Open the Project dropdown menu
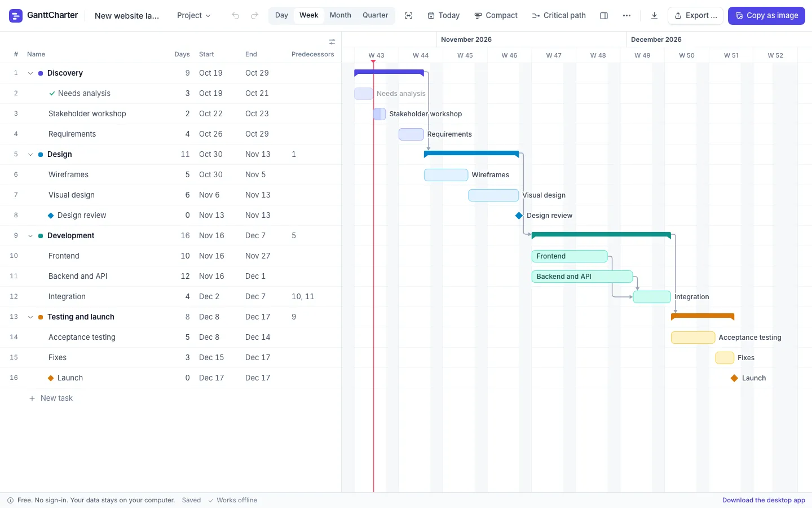 194,16
